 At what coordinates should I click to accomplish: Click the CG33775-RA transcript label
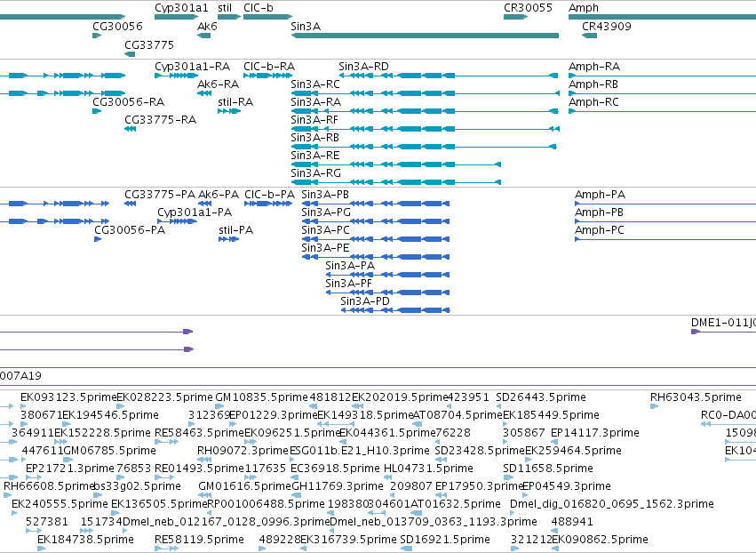(160, 120)
